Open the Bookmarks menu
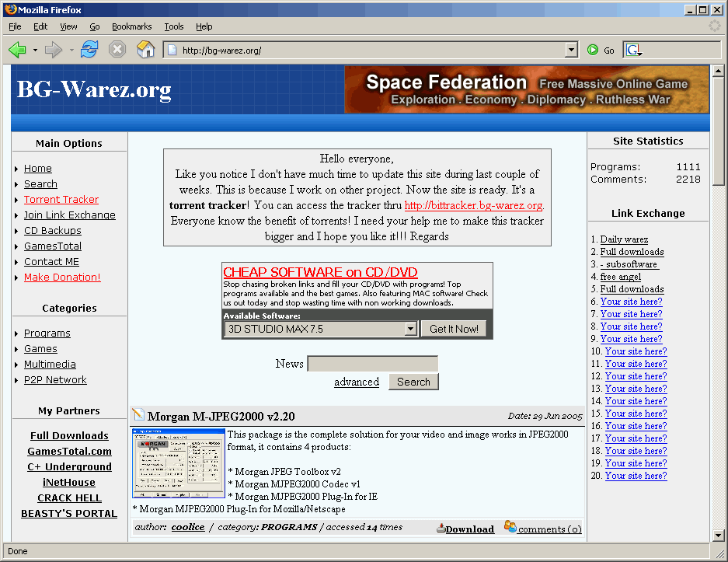 (x=131, y=26)
